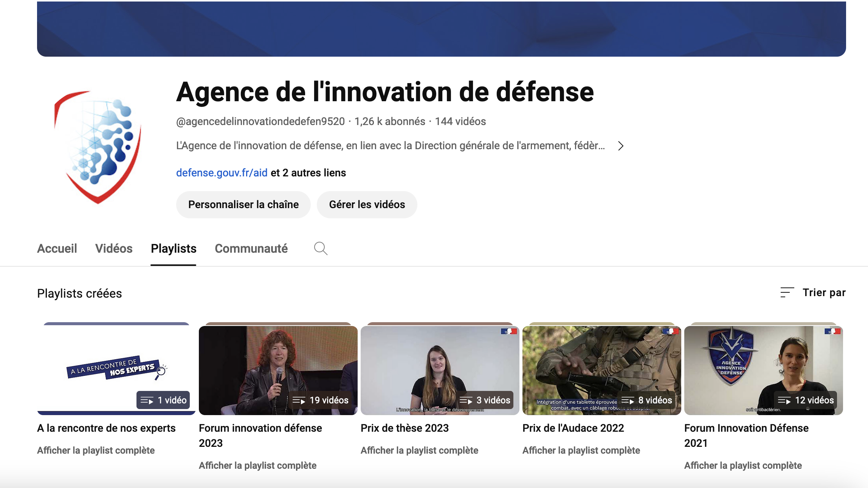Afficher la playlist complète under Forum innovation 2023
Screen dimensions: 868x488
258,466
